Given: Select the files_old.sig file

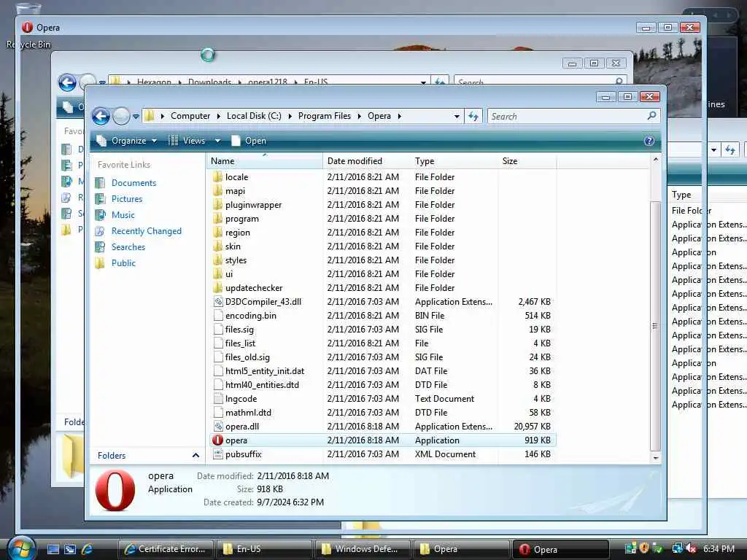Looking at the screenshot, I should pyautogui.click(x=247, y=357).
